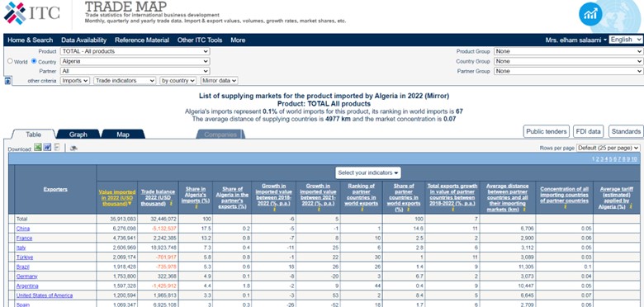
Task: Select the Country radio button
Action: [34, 61]
